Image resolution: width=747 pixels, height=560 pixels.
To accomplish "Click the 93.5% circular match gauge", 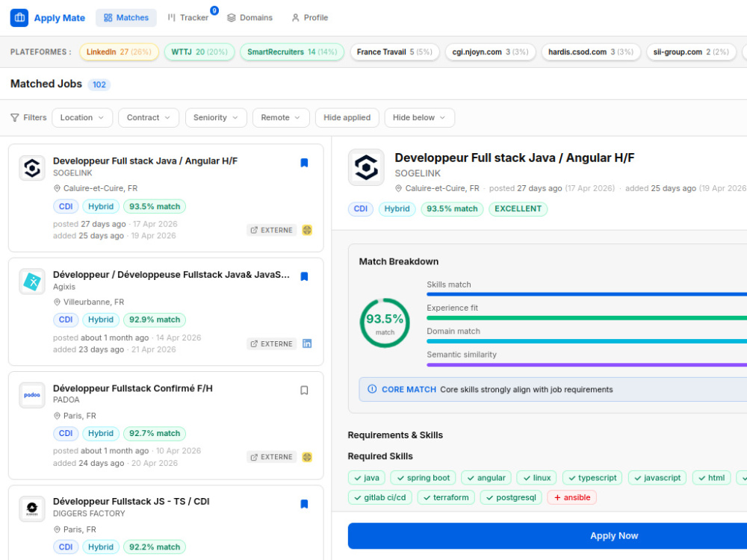I will coord(385,323).
